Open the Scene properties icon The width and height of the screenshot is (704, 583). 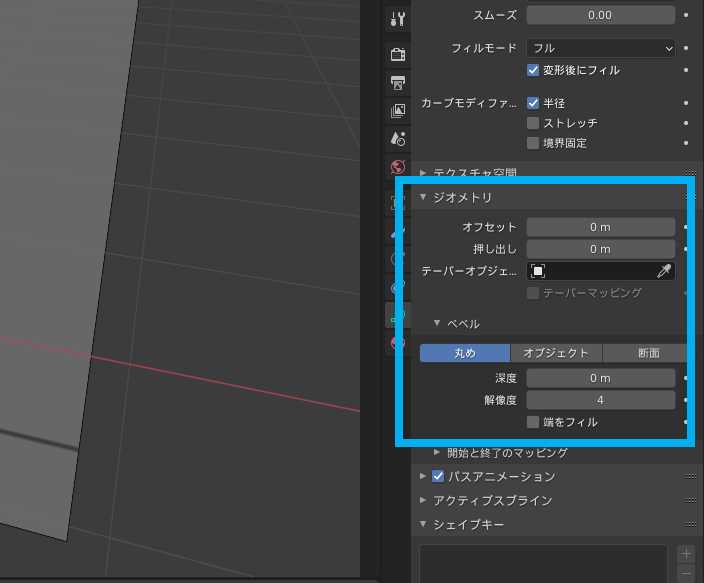coord(398,139)
